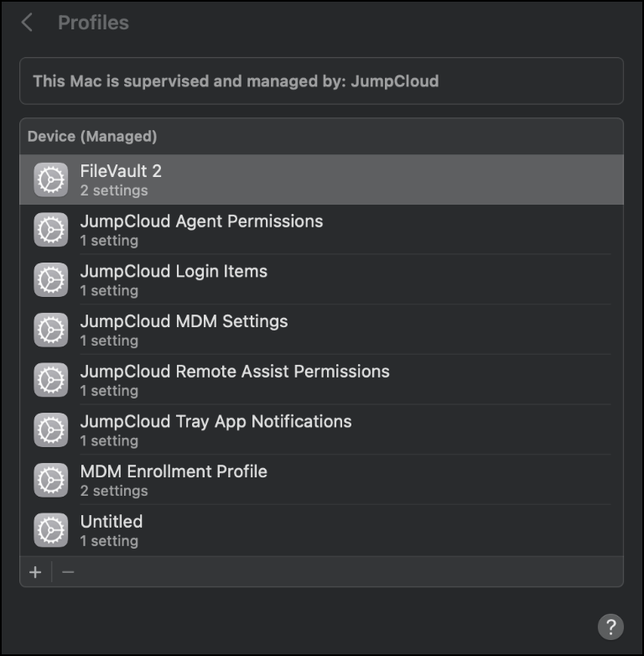Open help with the question mark button
Viewport: 644px width, 656px height.
610,626
